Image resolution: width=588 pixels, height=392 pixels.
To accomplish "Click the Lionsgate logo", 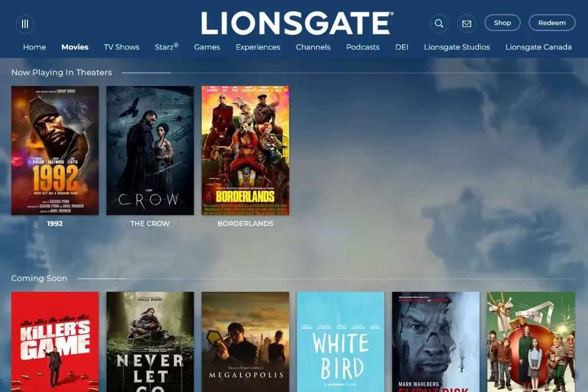I will tap(297, 23).
